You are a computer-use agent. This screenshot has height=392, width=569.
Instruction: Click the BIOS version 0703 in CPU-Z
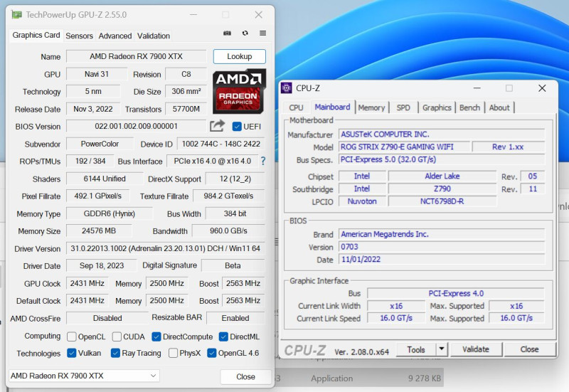[442, 247]
